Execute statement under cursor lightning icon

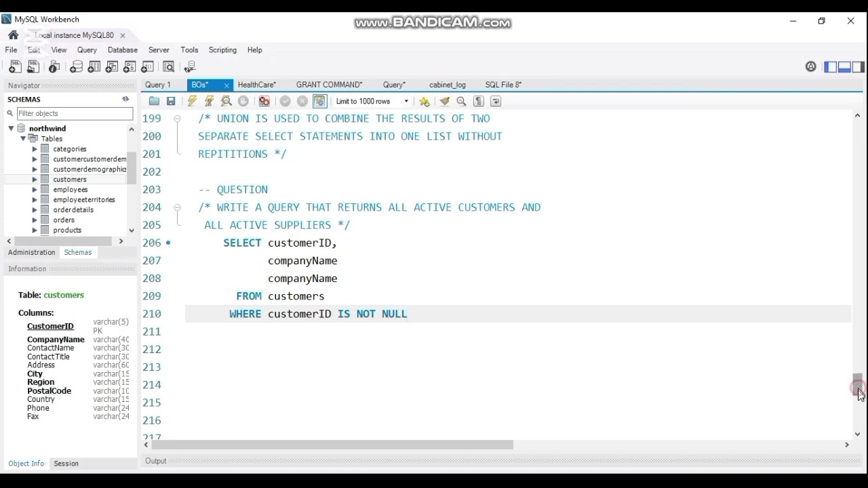210,101
